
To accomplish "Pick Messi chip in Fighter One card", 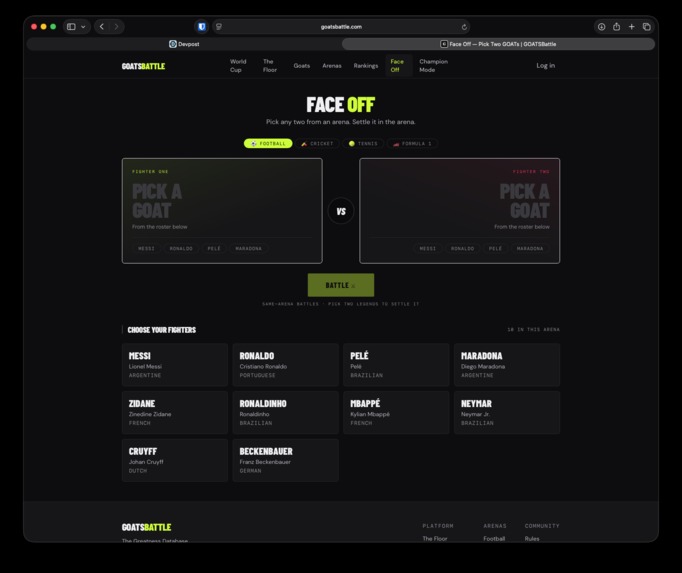I will 146,248.
